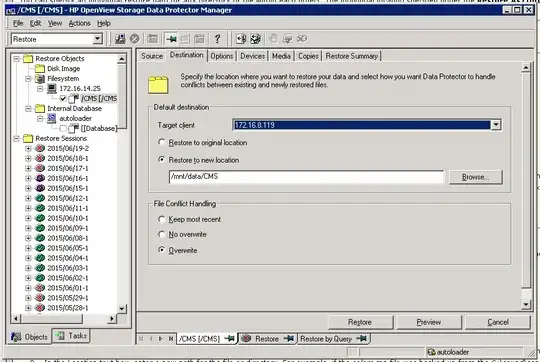Click the left tree horizontal scrollbar thumb
540x362 pixels.
51,319
